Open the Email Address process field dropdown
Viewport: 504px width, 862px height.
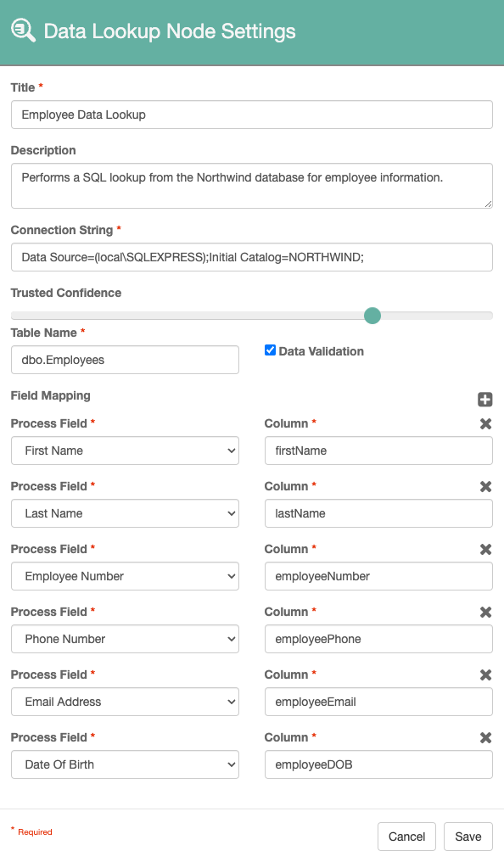(125, 702)
